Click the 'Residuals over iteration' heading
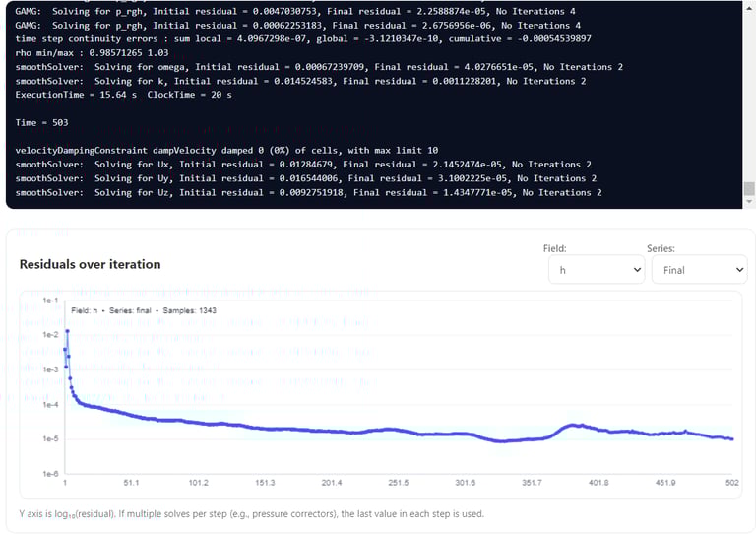Screen dimensions: 756x535 [90, 264]
